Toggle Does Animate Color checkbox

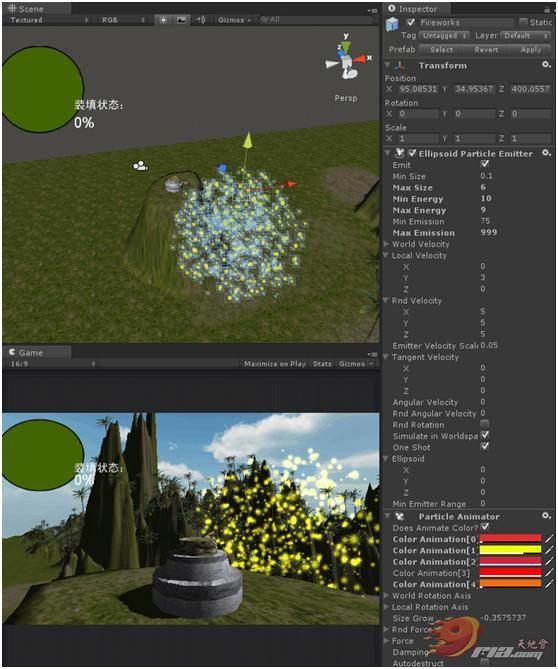tap(485, 527)
